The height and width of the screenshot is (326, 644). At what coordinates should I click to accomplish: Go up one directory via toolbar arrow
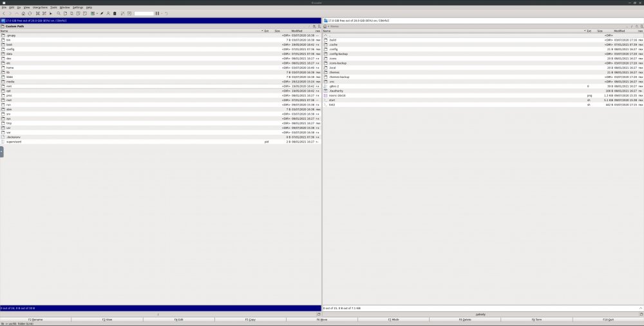(x=17, y=14)
